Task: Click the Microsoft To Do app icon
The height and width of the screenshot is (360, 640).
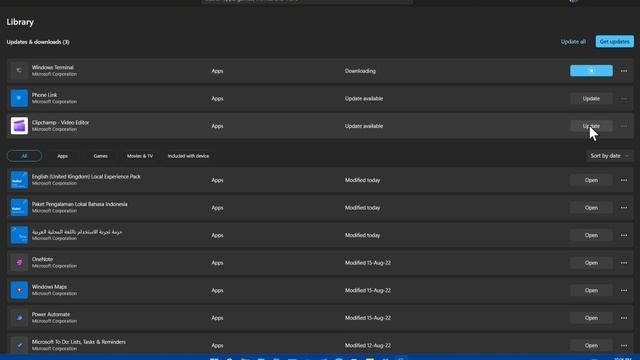Action: (19, 345)
